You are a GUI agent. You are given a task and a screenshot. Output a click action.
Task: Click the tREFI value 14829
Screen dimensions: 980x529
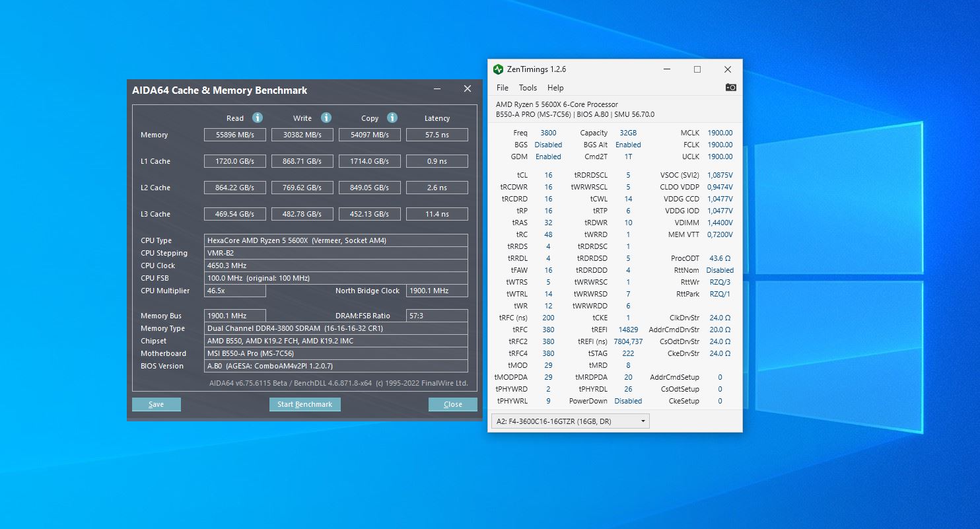click(628, 330)
